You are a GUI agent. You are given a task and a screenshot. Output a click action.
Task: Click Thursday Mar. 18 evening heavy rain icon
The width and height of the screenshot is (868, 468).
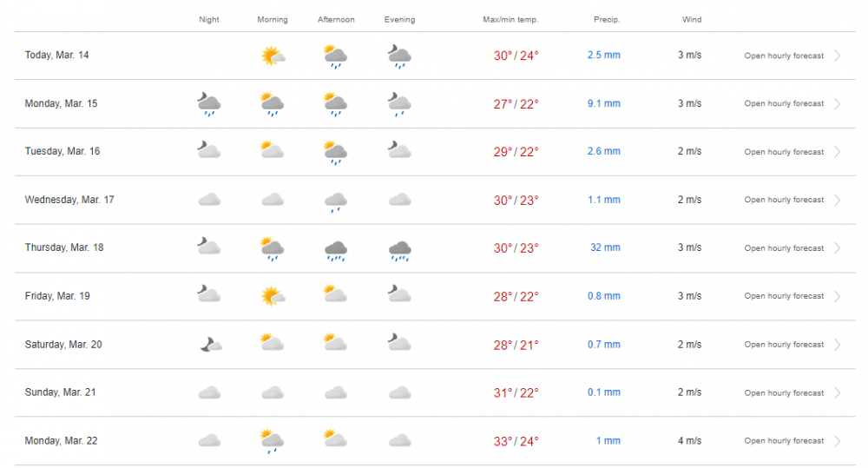pyautogui.click(x=399, y=249)
